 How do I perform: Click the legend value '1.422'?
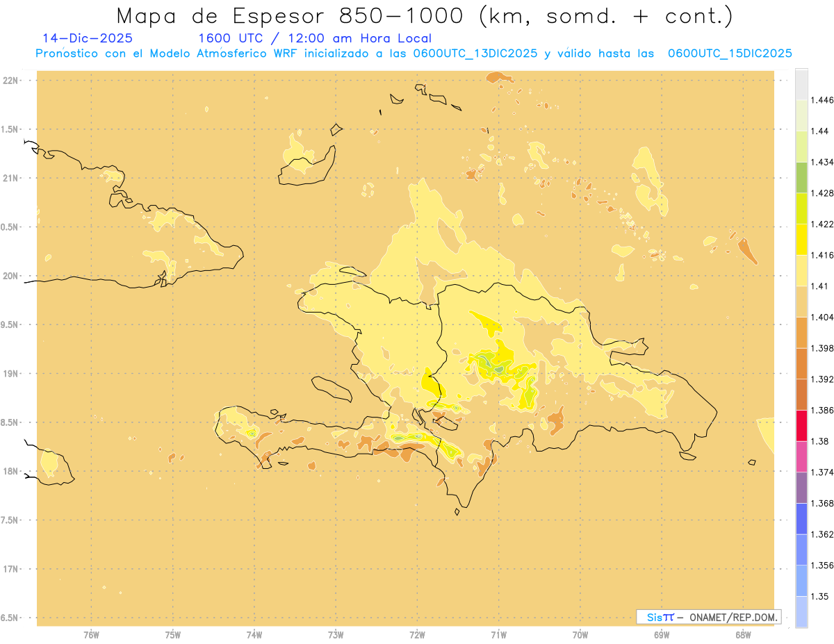pyautogui.click(x=821, y=224)
